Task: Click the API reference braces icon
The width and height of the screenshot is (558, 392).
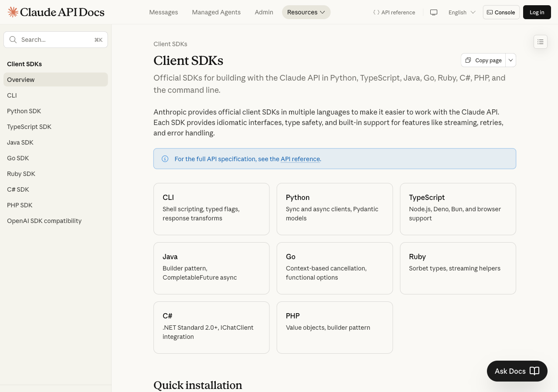Action: point(376,12)
